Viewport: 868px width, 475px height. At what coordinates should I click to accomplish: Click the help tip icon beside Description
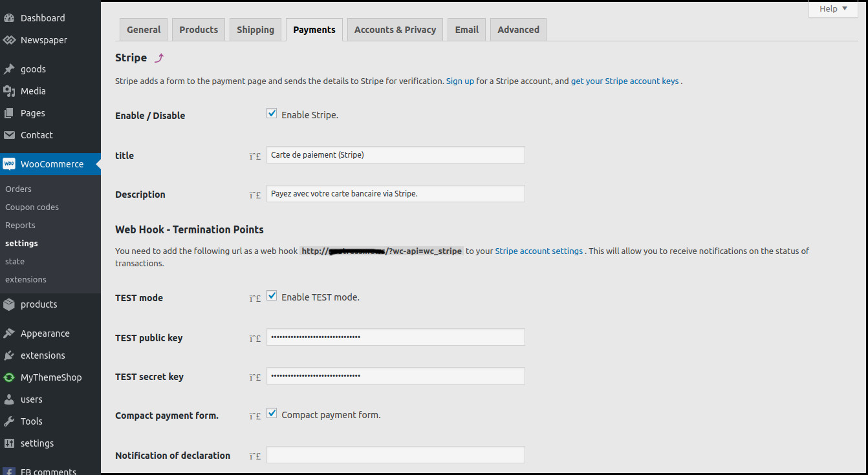pyautogui.click(x=255, y=195)
